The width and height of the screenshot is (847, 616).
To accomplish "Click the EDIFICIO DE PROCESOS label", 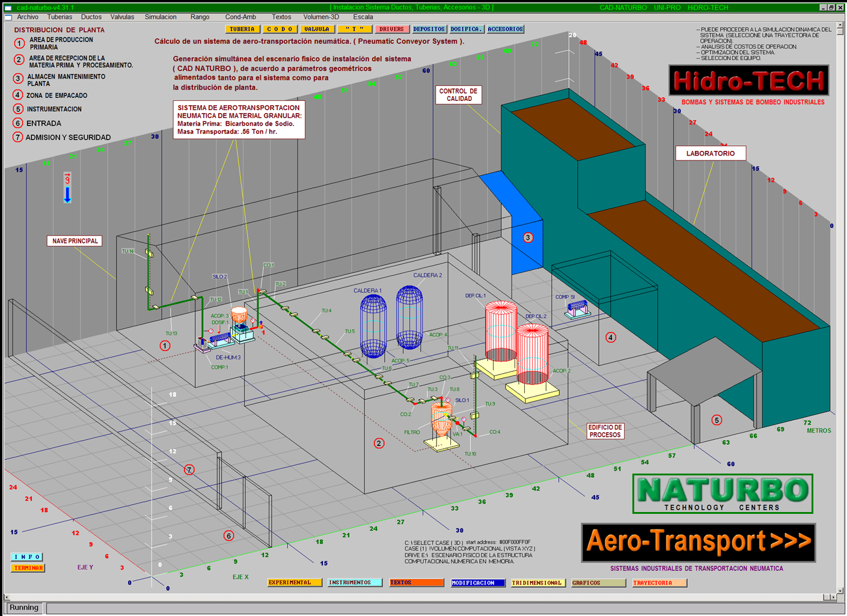I will click(x=605, y=431).
